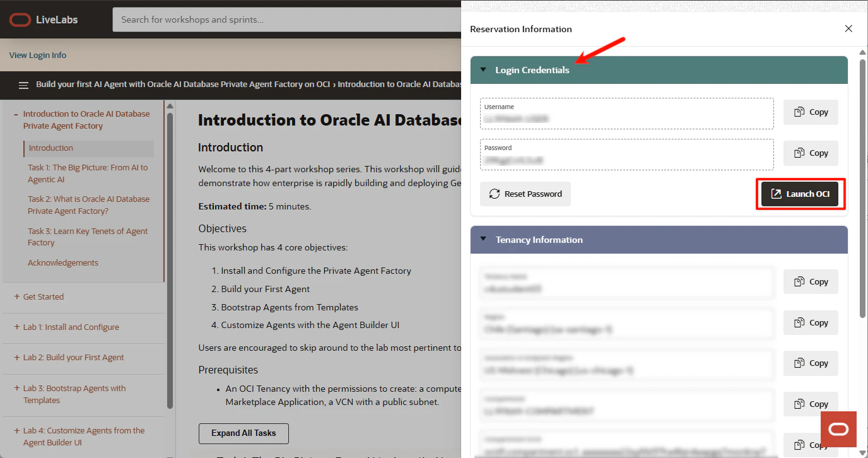Click the Expand All Tasks button
The height and width of the screenshot is (458, 868).
coord(243,433)
